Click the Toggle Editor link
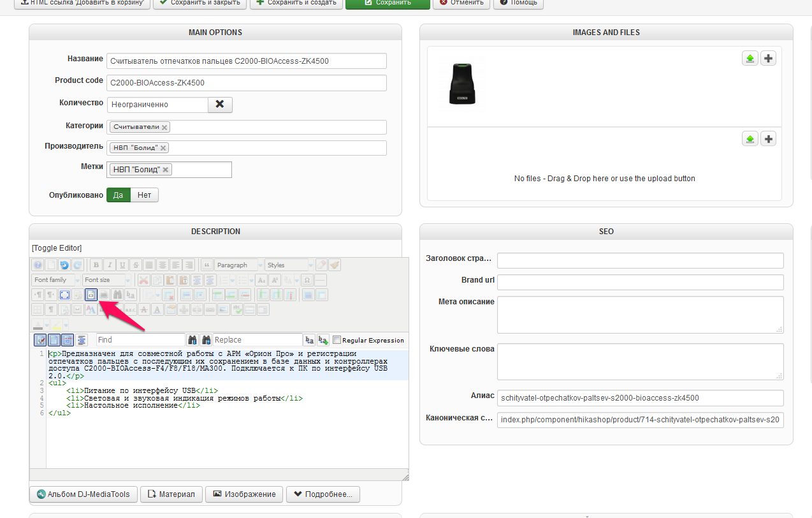The image size is (812, 518). (x=57, y=248)
